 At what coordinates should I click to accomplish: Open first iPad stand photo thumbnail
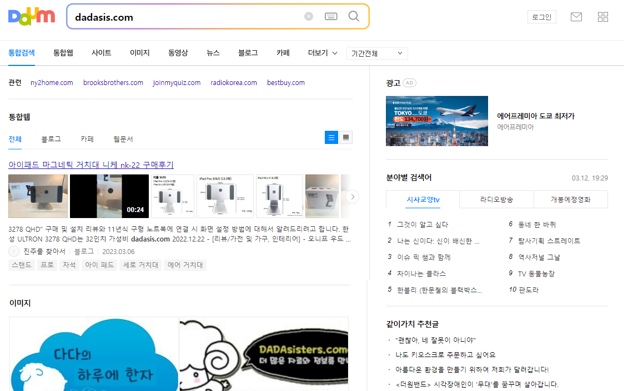tap(38, 196)
